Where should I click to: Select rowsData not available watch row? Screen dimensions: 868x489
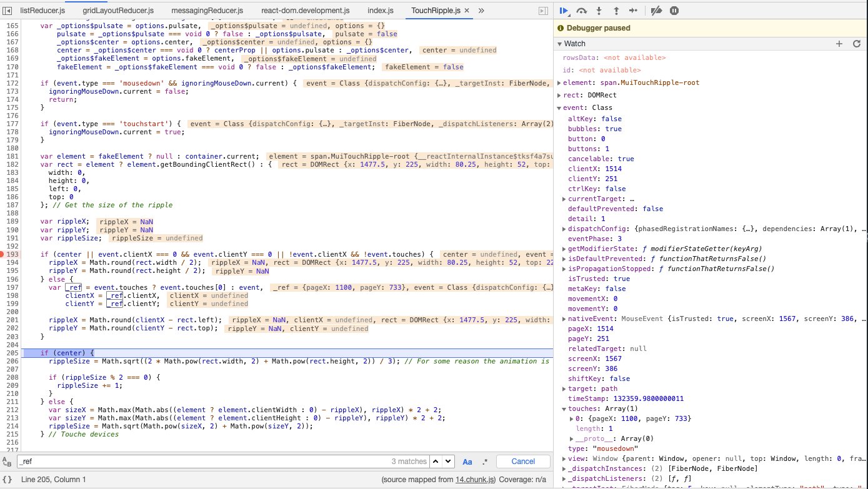711,57
